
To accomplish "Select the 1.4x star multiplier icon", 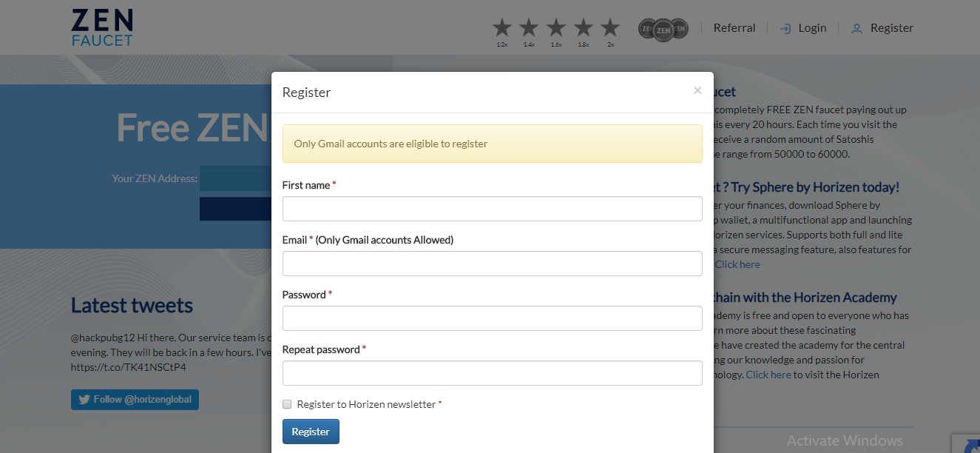I will point(529,29).
